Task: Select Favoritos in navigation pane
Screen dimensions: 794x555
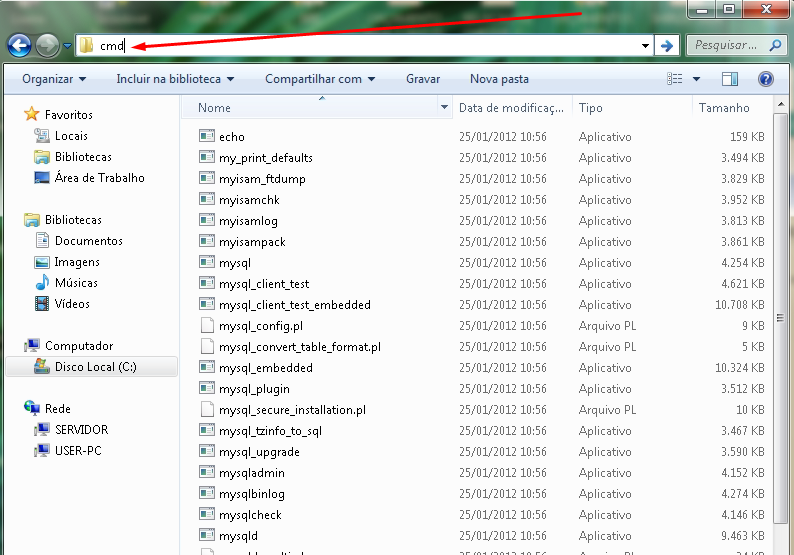Action: click(68, 115)
